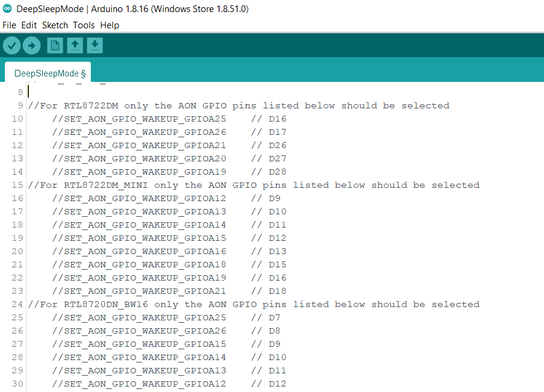Click GPIOA20 D27 comment on line 13
544x392 pixels.
tap(169, 158)
